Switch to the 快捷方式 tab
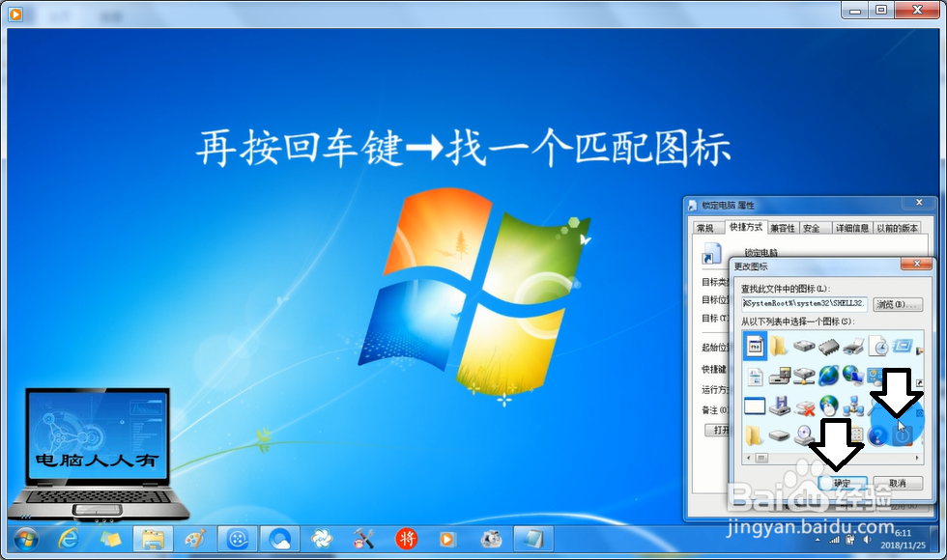The image size is (947, 560). 746,227
